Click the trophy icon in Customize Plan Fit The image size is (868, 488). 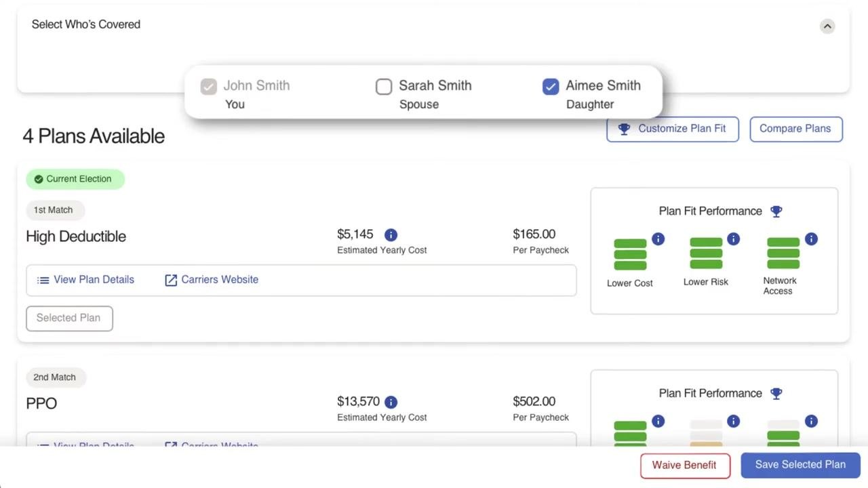pos(624,129)
